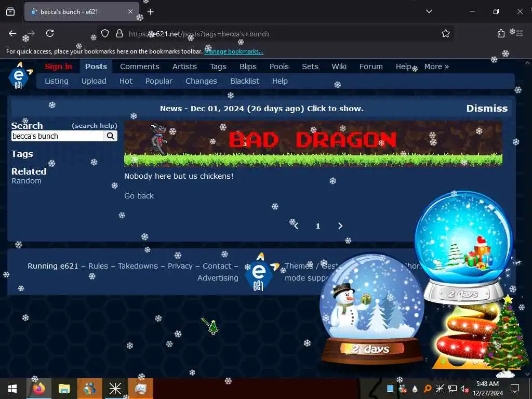Open the Posts tab
Screen dimensions: 532x399
point(96,66)
